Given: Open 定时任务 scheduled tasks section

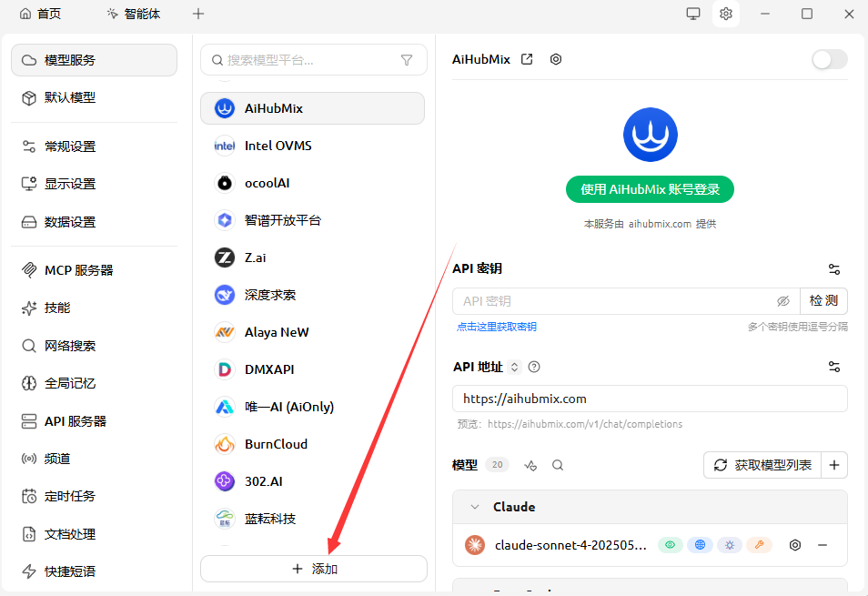Looking at the screenshot, I should point(94,497).
